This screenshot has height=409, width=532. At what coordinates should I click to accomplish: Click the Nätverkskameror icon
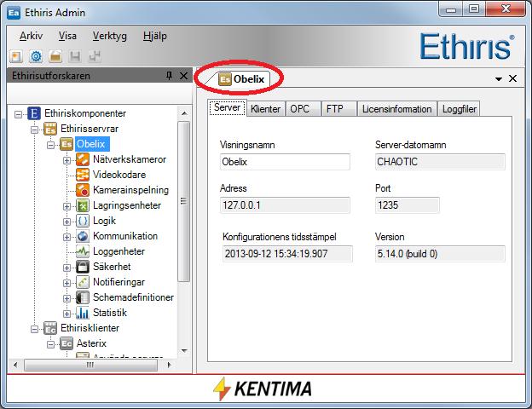coord(83,159)
